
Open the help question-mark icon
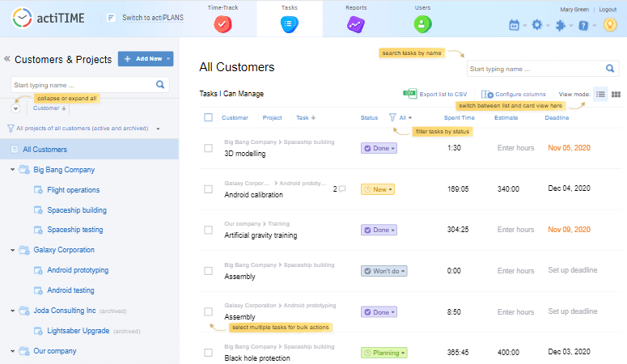pos(583,25)
